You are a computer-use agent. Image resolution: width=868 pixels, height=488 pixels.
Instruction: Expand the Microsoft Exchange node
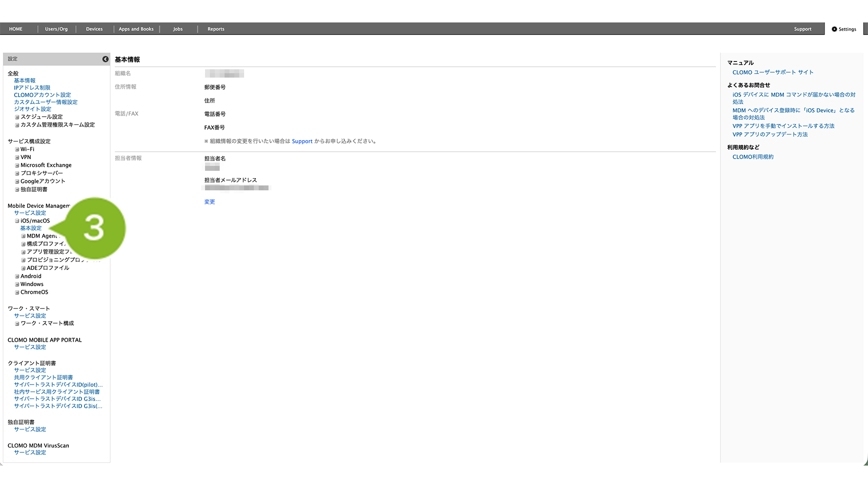click(17, 165)
